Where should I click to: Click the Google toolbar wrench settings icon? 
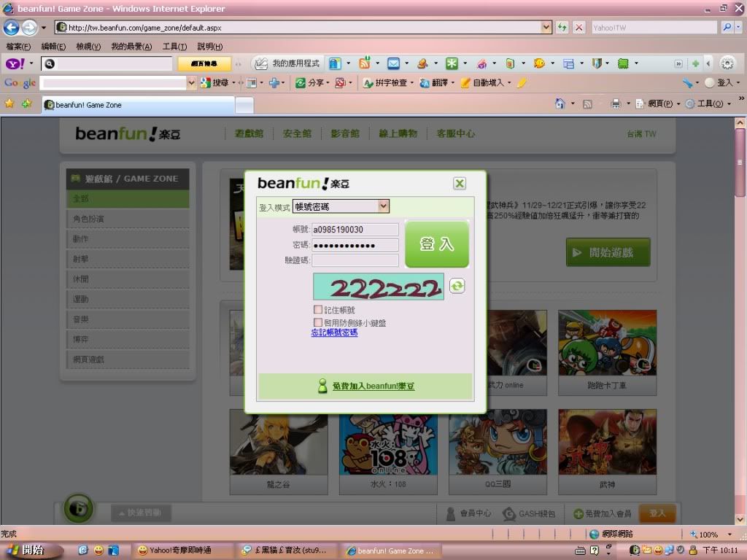[687, 83]
